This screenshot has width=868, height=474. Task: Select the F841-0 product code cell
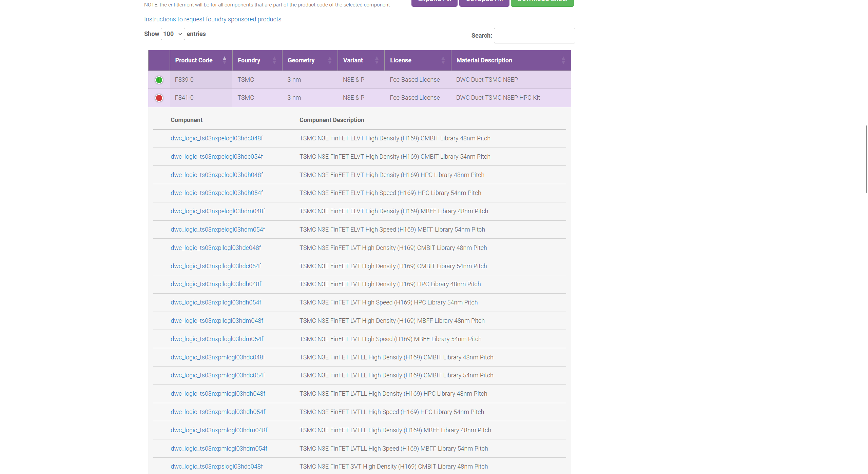(x=201, y=98)
